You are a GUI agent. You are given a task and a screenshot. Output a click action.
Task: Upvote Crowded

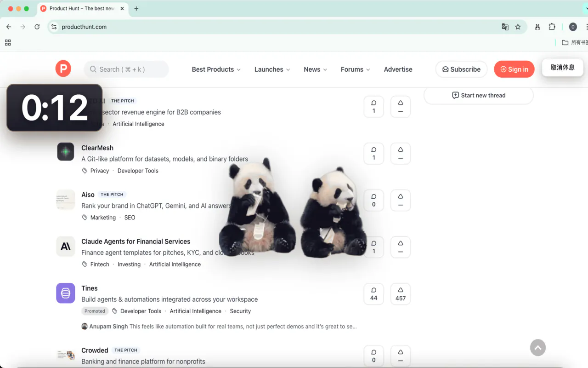pos(401,356)
